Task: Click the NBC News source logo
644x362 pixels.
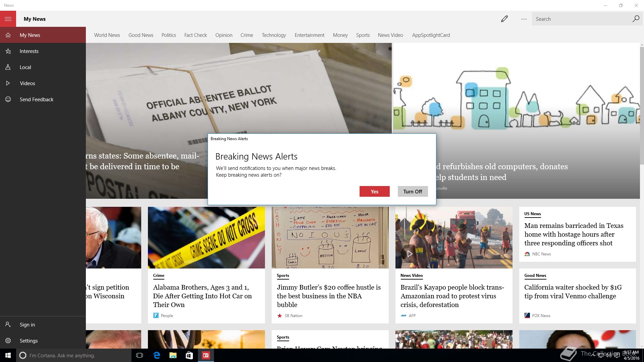Action: (x=527, y=254)
